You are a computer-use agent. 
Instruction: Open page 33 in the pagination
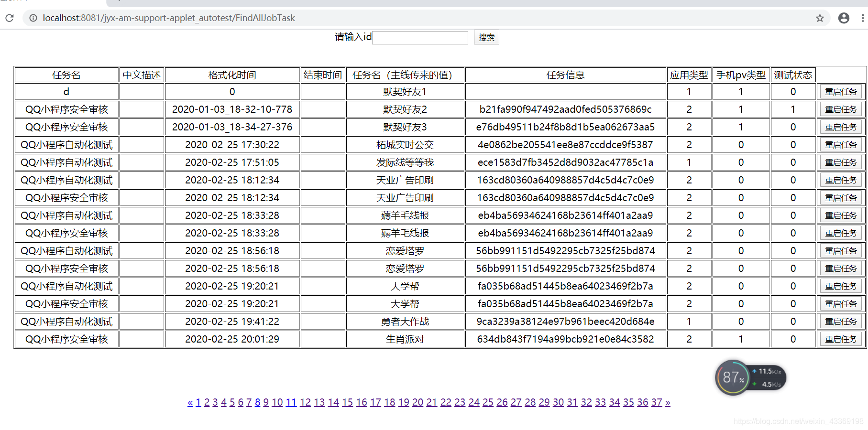[x=600, y=402]
